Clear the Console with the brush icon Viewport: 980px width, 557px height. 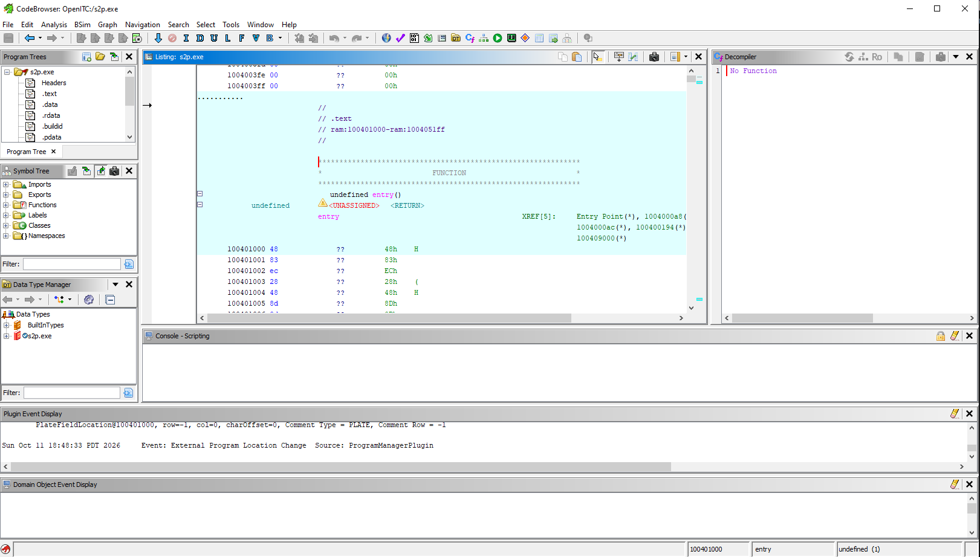point(955,336)
